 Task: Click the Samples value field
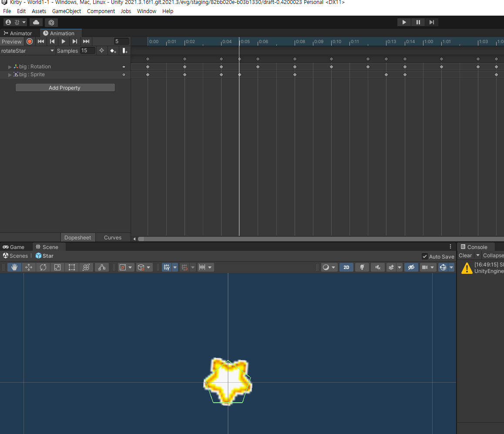pos(88,50)
